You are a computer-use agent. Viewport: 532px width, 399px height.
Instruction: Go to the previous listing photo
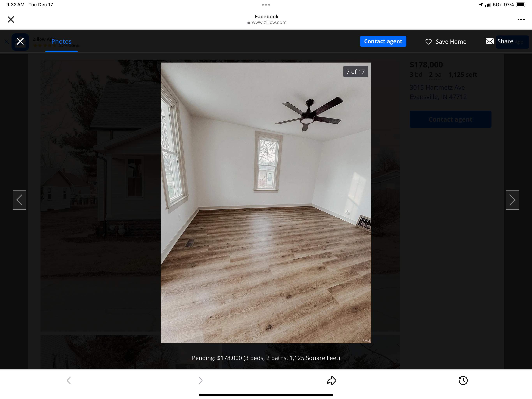point(19,200)
